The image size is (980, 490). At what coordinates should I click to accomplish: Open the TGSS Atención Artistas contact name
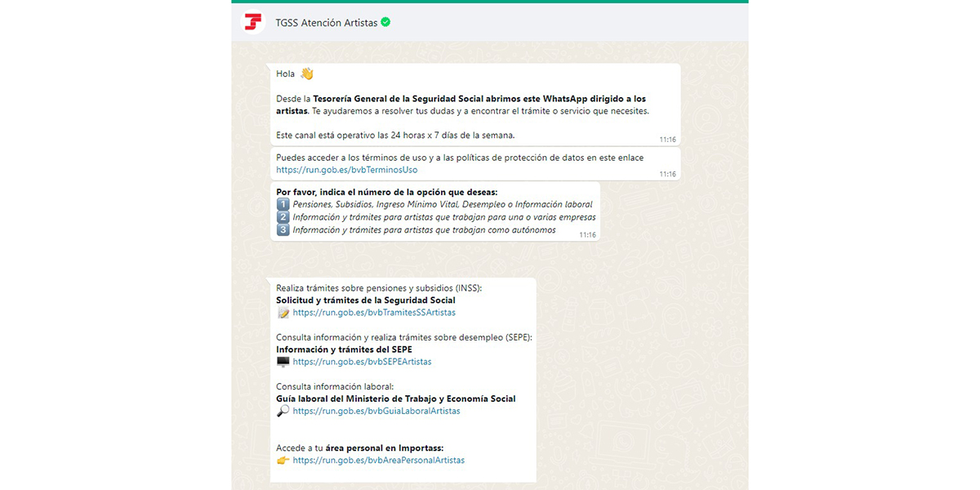(x=327, y=23)
